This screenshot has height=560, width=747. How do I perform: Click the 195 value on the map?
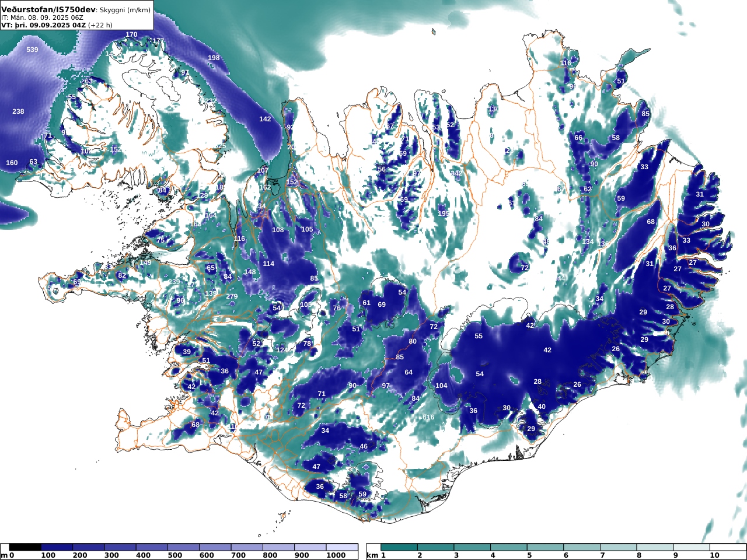coord(444,213)
